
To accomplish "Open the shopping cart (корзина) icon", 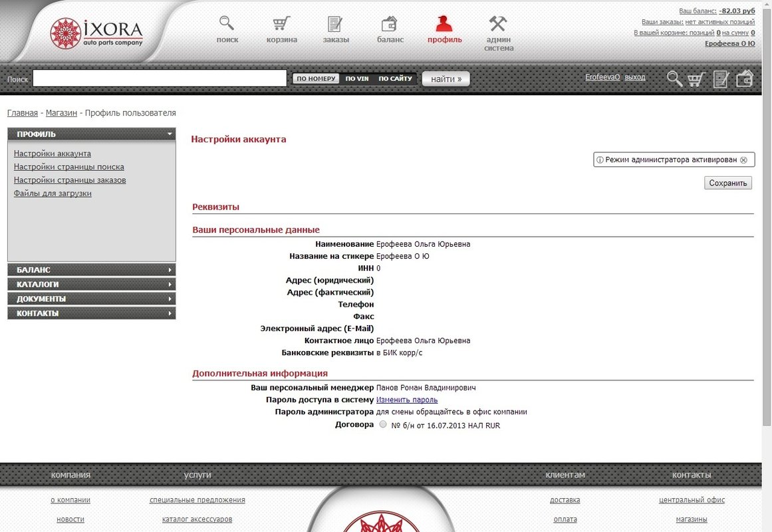I will (x=282, y=24).
